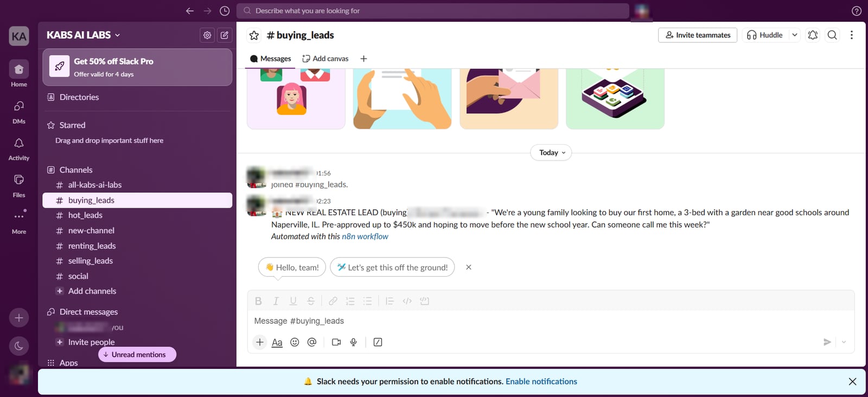The image size is (868, 397).
Task: Open slash command shortcuts icon
Action: [378, 342]
